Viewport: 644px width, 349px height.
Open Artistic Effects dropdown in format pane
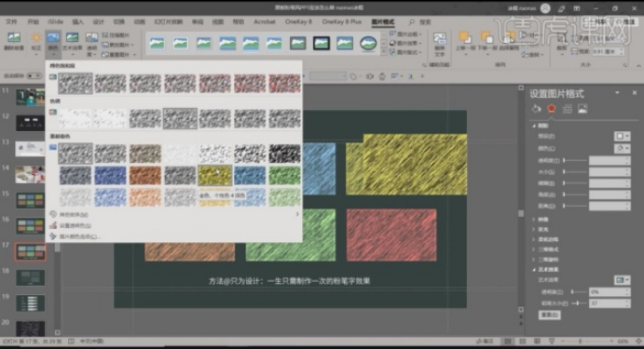[x=623, y=280]
